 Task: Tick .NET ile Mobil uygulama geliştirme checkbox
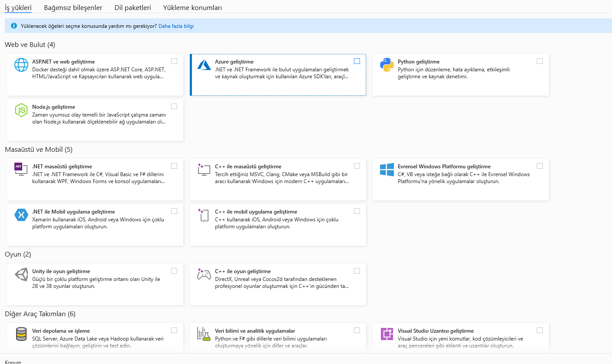pos(174,211)
